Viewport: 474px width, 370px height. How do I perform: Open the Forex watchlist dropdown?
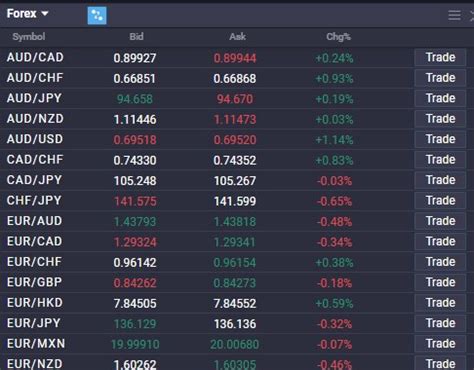(28, 14)
